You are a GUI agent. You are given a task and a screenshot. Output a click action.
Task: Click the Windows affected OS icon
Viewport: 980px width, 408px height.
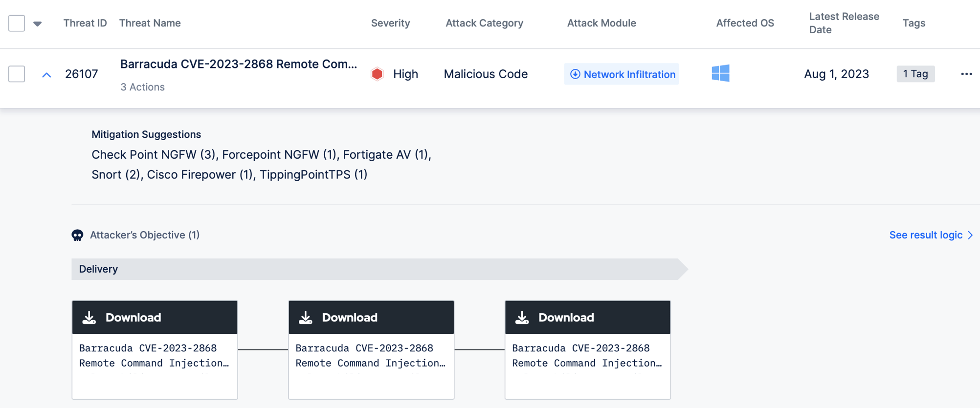(x=720, y=73)
